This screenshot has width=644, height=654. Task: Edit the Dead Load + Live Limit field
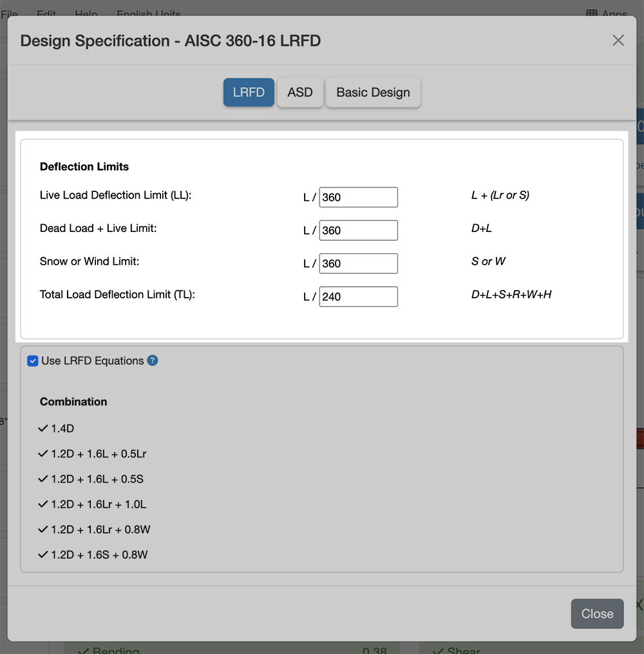click(x=359, y=230)
